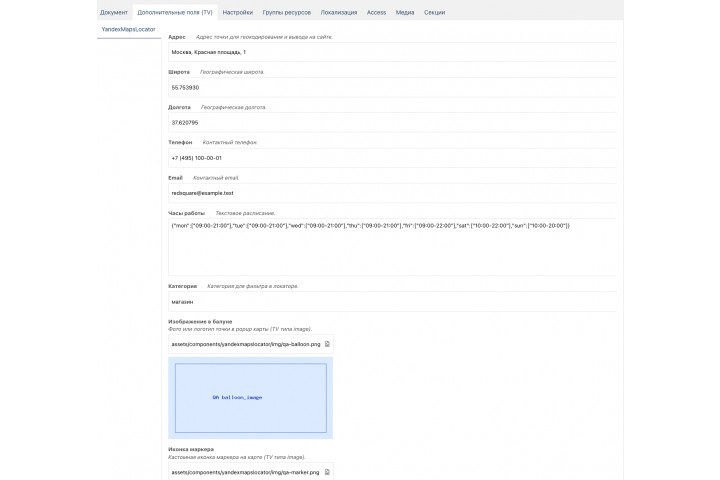Focus the Категория input field
The image size is (720, 480).
[392, 302]
